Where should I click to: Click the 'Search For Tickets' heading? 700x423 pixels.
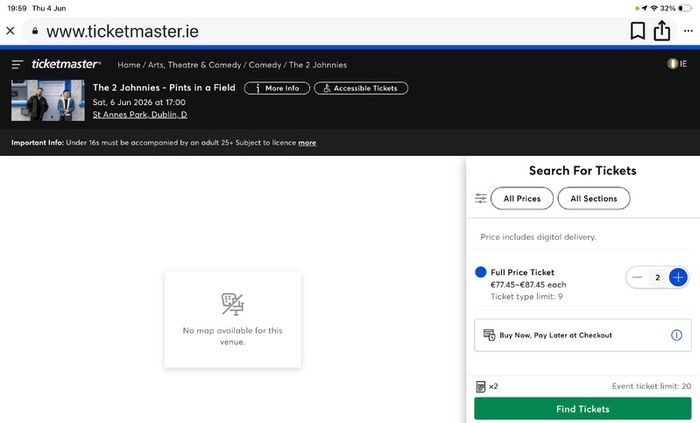(583, 170)
